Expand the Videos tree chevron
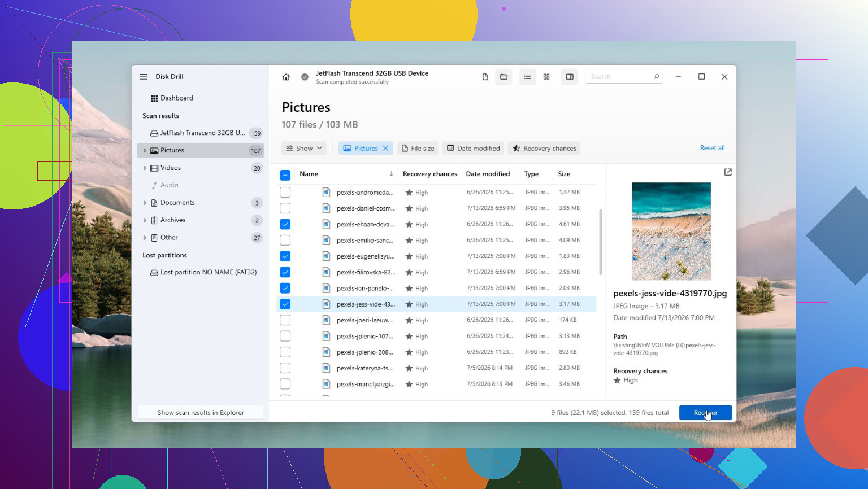 [145, 168]
